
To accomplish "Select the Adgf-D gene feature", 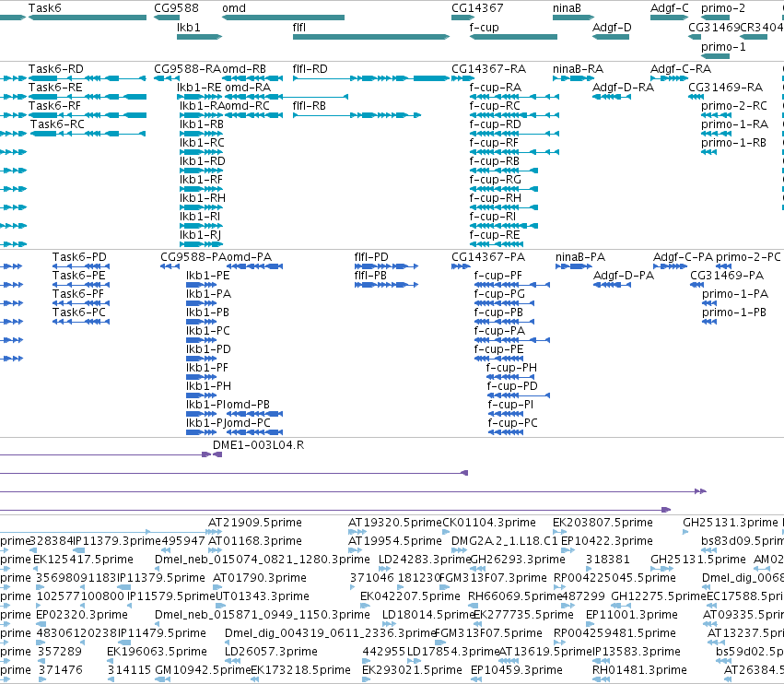I will click(x=611, y=37).
